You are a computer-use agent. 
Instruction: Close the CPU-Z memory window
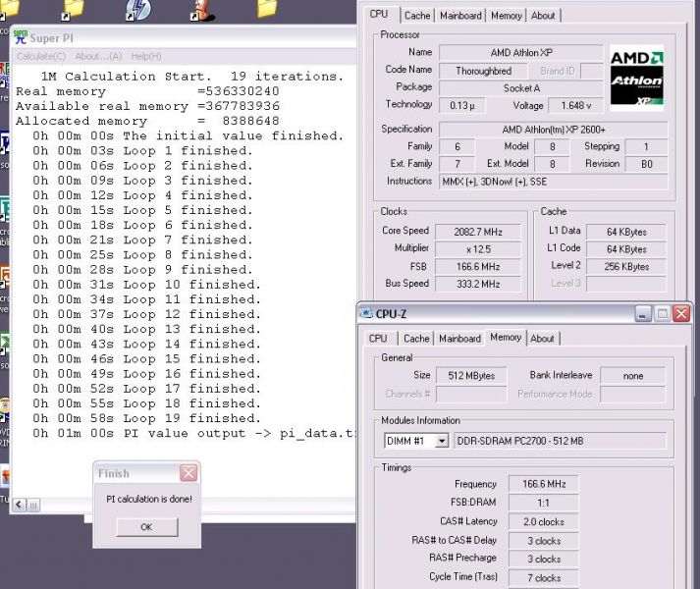pos(681,313)
